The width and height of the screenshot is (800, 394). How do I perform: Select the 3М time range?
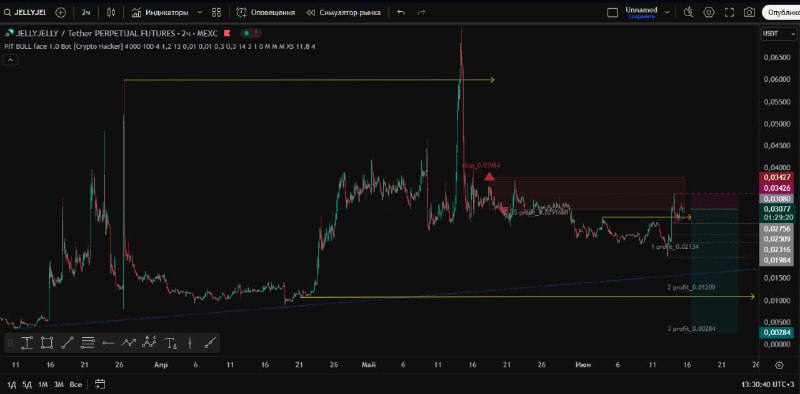pos(59,384)
